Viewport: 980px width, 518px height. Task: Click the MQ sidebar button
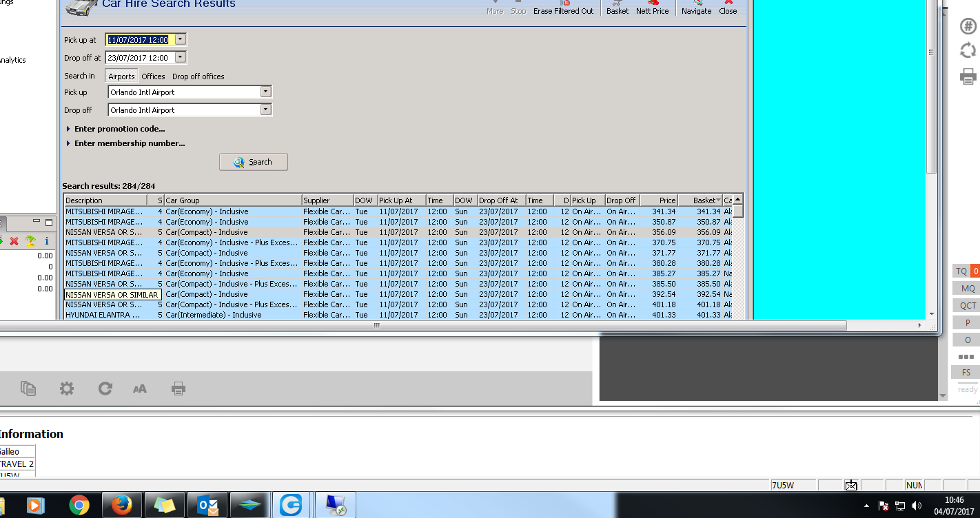coord(968,289)
